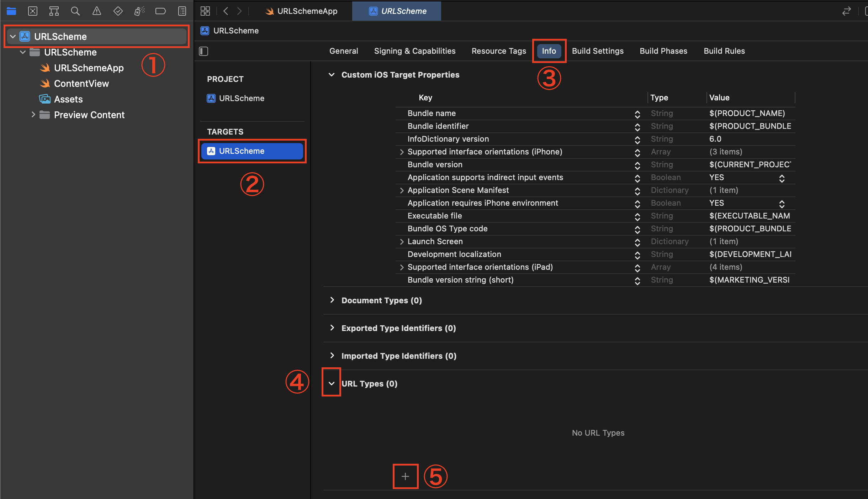Open the Breakpoint navigator
The image size is (868, 499).
[x=160, y=11]
